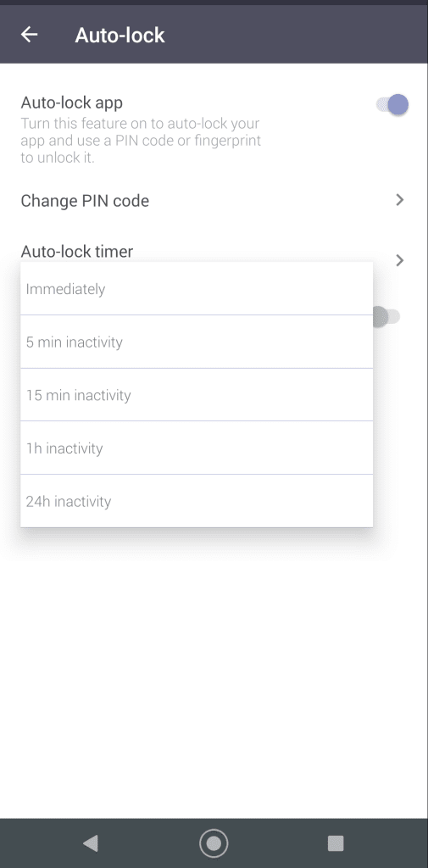428x868 pixels.
Task: Select 24h inactivity option
Action: pyautogui.click(x=197, y=501)
